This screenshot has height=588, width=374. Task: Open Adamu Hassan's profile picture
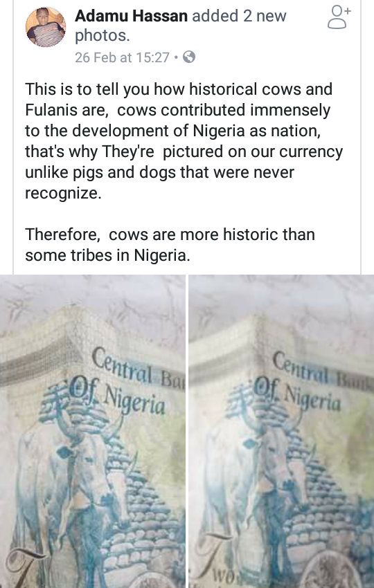click(46, 27)
